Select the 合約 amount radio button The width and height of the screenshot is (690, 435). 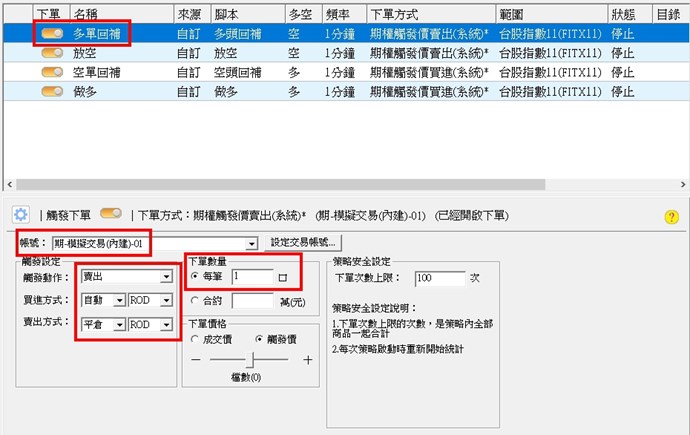(194, 299)
